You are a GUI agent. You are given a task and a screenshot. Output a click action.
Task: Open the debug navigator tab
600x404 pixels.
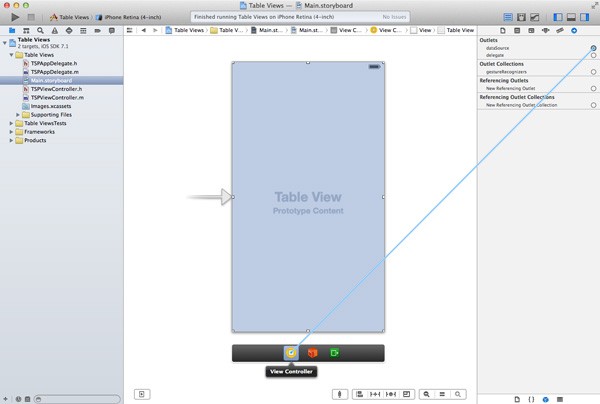click(83, 30)
